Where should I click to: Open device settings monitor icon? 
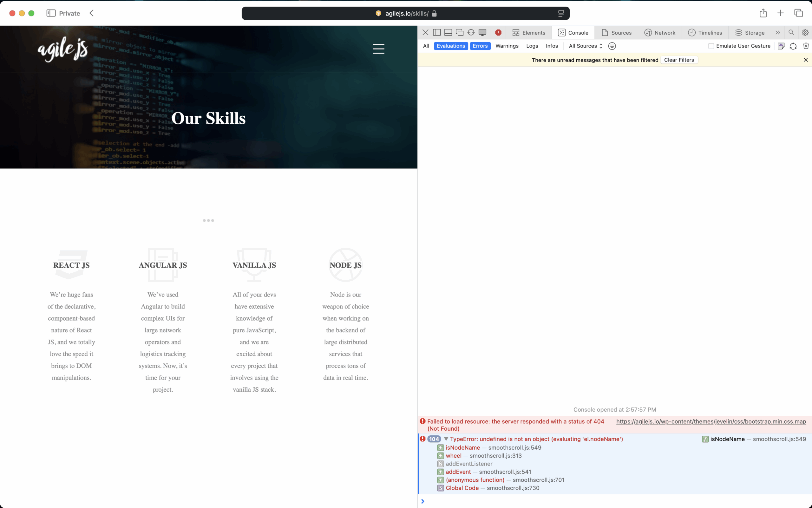coord(482,33)
